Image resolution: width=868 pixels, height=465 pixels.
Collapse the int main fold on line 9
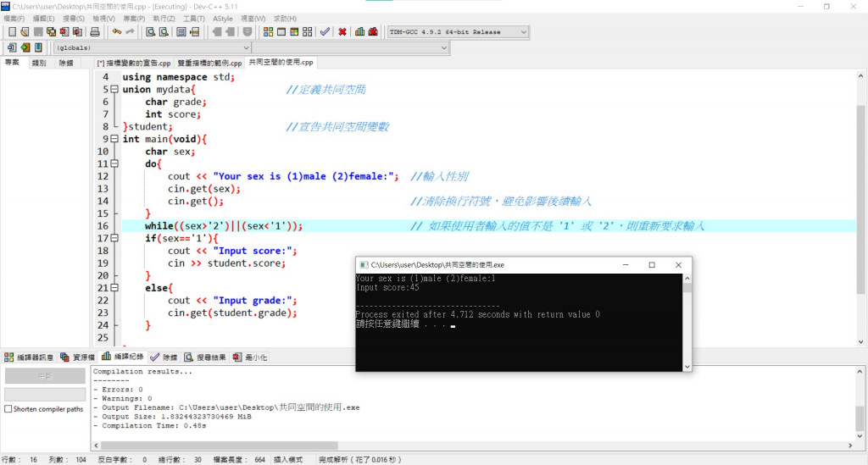[114, 139]
